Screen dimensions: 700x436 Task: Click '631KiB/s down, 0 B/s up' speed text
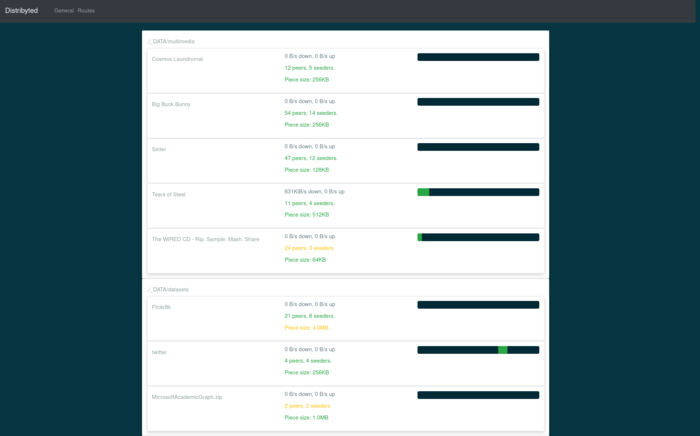coord(314,191)
